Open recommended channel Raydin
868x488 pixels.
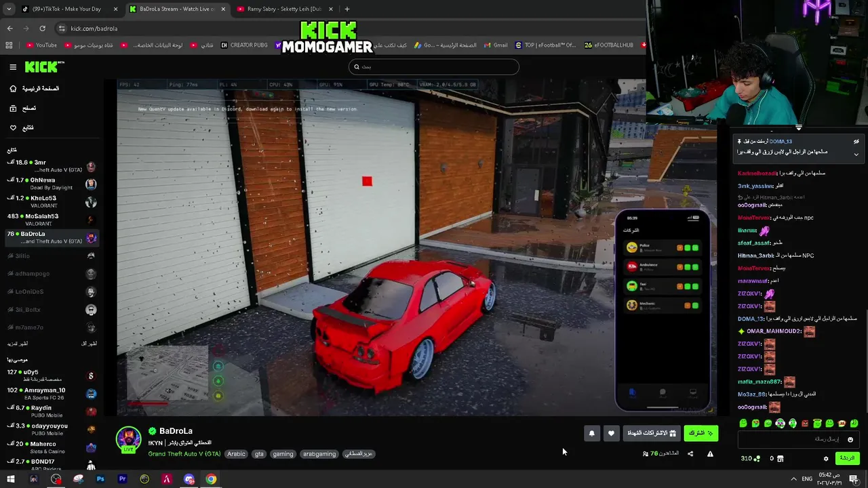(x=52, y=411)
